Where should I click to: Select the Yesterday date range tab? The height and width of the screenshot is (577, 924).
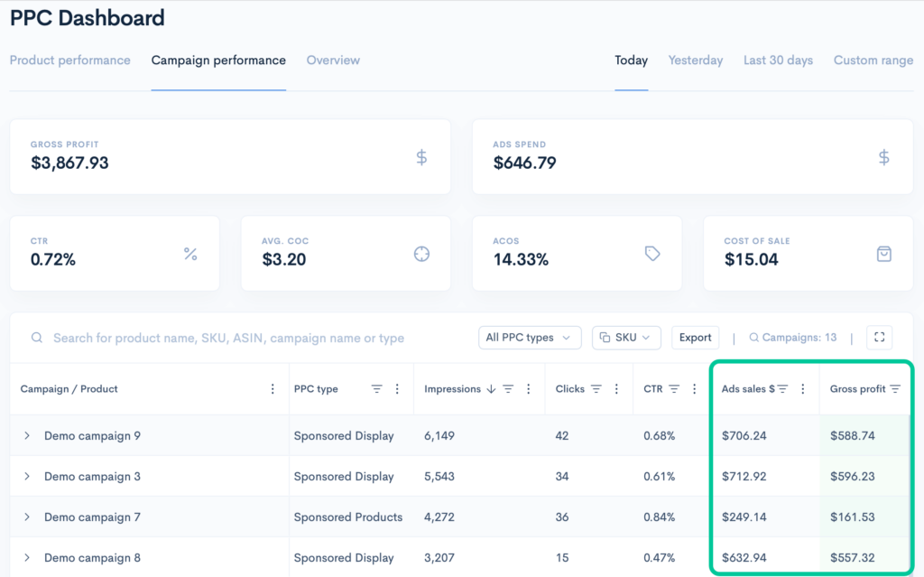pyautogui.click(x=695, y=60)
